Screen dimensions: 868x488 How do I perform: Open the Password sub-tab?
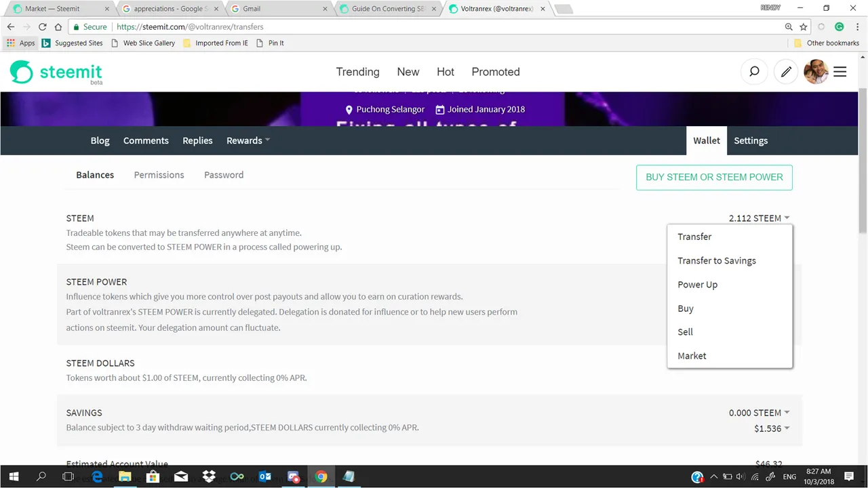pos(224,175)
